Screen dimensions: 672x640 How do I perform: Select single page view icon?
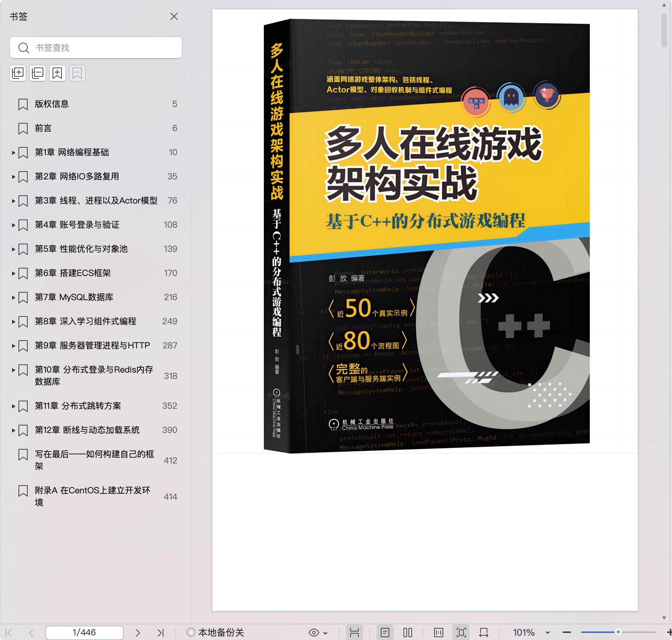[x=385, y=633]
